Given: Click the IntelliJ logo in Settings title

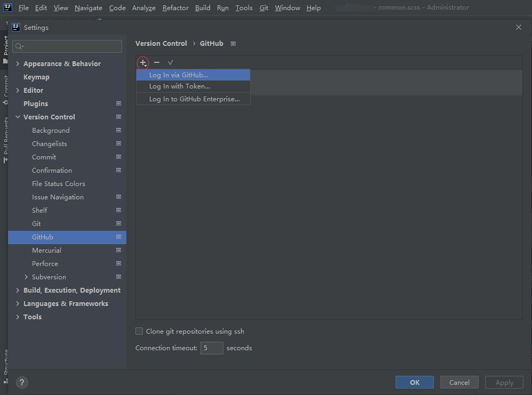Looking at the screenshot, I should click(x=16, y=27).
